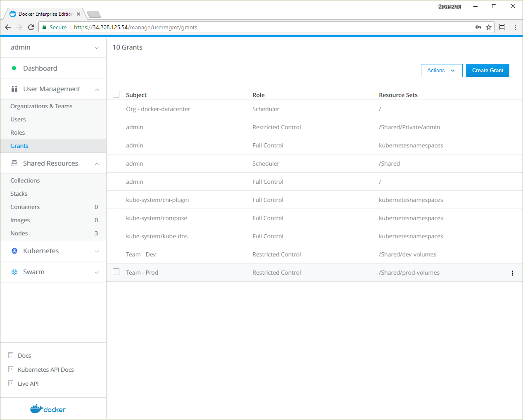Go to Organizations & Teams
The width and height of the screenshot is (523, 420).
[41, 106]
